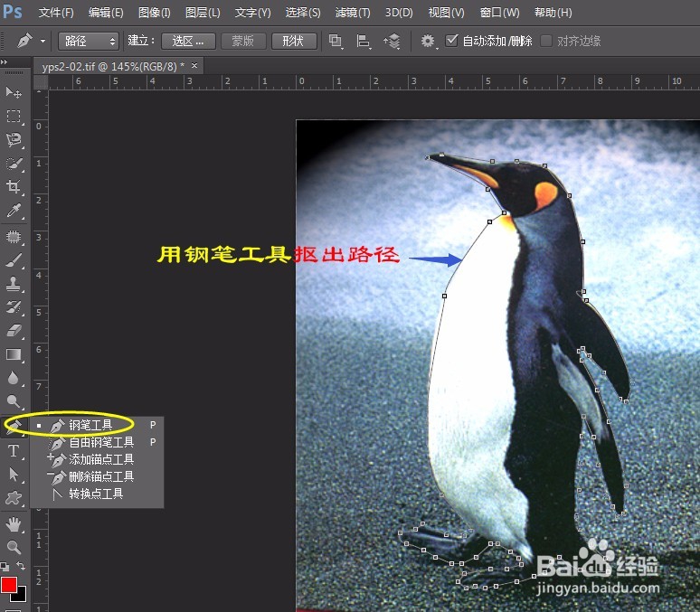The width and height of the screenshot is (700, 612).
Task: Select the Eyedropper tool
Action: pyautogui.click(x=14, y=211)
